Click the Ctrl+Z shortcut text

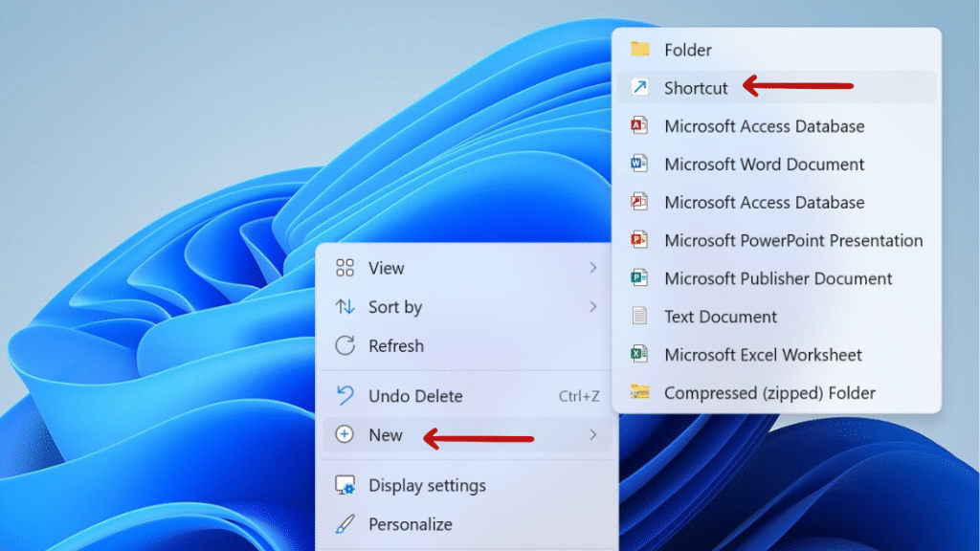pyautogui.click(x=579, y=396)
